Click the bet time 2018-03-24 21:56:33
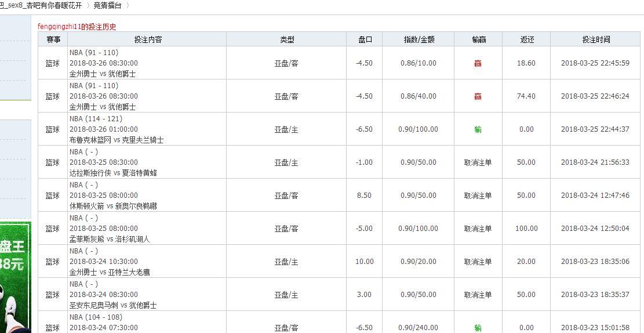644x333 pixels. click(595, 162)
